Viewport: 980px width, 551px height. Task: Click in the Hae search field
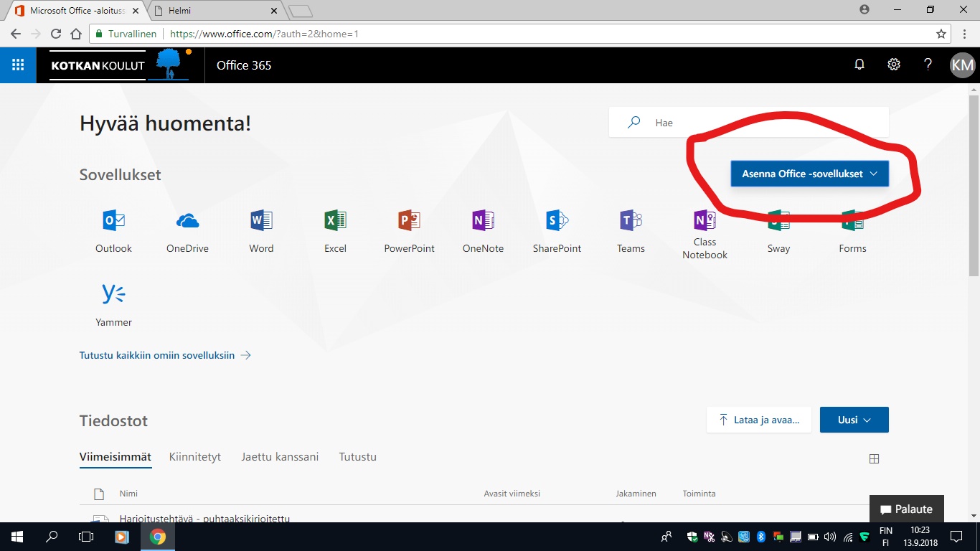[760, 123]
